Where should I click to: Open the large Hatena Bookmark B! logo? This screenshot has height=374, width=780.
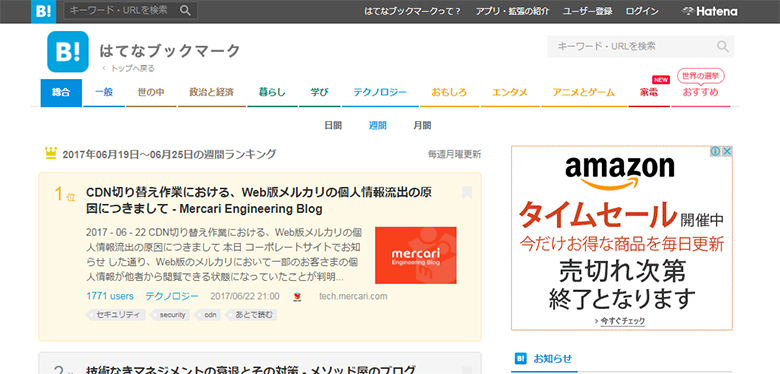point(68,52)
